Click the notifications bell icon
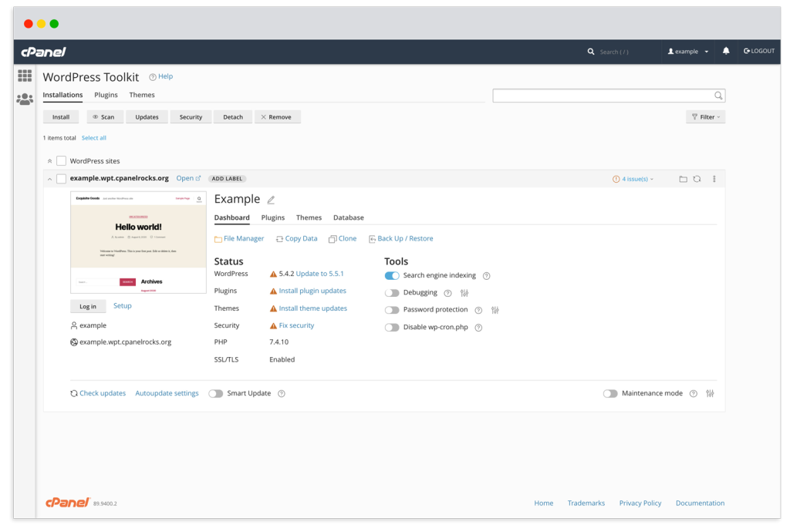 coord(725,51)
